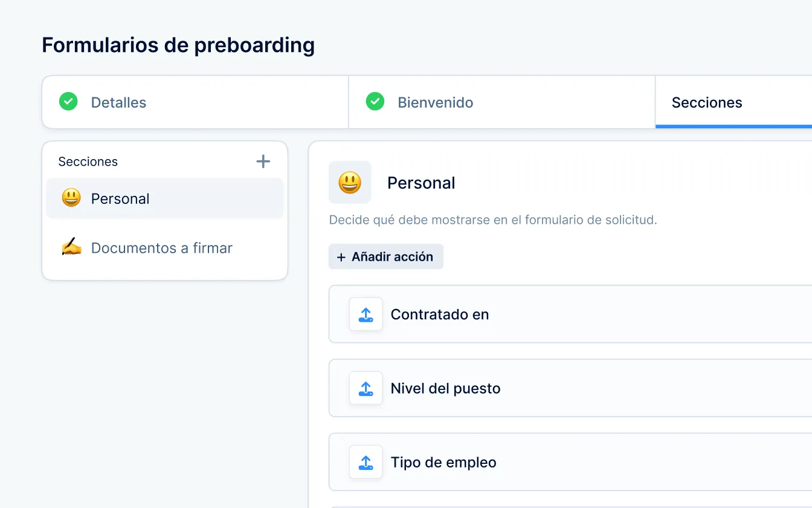Open the Detalles tab
Screen dimensions: 812x508
coord(118,103)
